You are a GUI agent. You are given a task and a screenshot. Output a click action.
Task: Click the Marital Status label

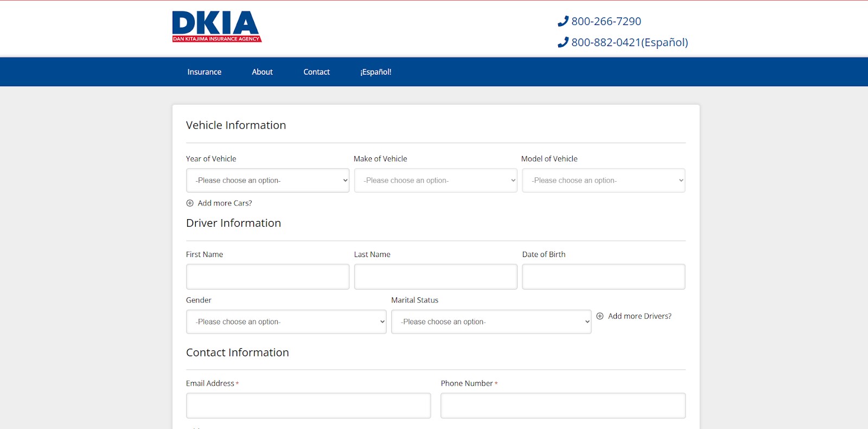[414, 300]
